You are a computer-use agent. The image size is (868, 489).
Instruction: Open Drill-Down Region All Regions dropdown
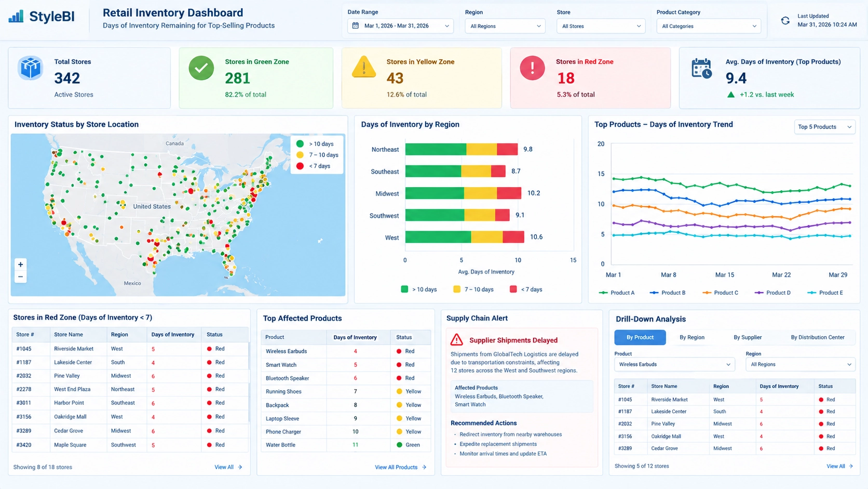click(x=801, y=364)
